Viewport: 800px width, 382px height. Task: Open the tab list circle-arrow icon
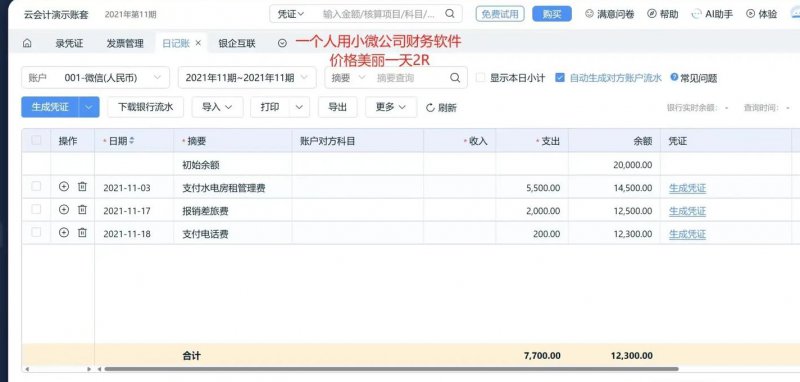click(282, 43)
